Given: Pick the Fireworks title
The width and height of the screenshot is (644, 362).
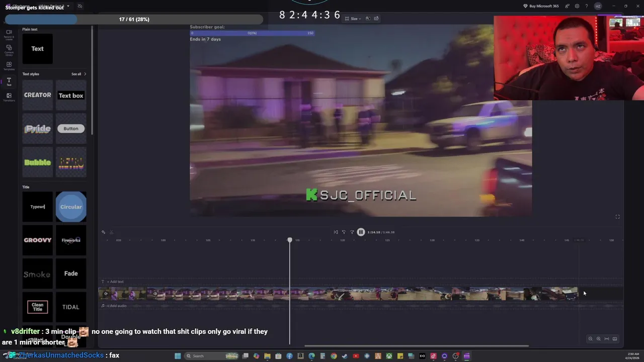Looking at the screenshot, I should pyautogui.click(x=71, y=240).
